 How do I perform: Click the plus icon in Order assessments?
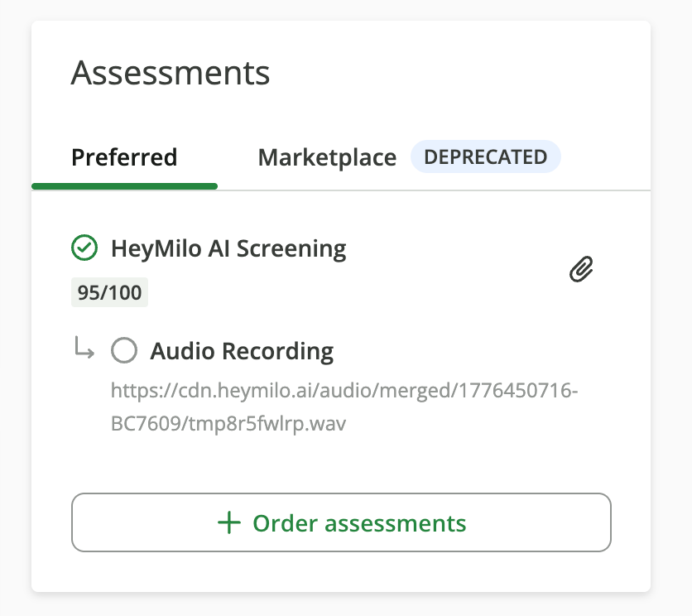coord(229,522)
